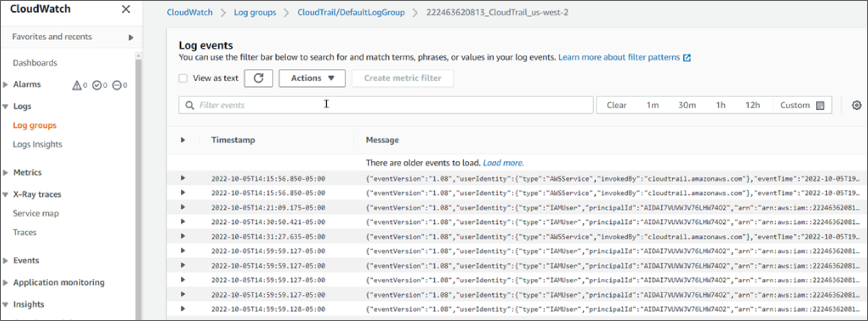The height and width of the screenshot is (321, 868).
Task: Select the 30m time range
Action: 687,106
